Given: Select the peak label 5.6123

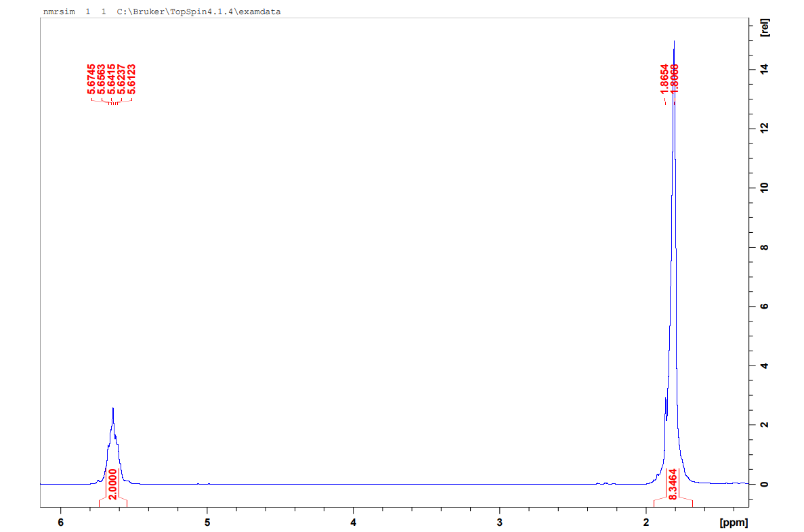Looking at the screenshot, I should point(131,79).
